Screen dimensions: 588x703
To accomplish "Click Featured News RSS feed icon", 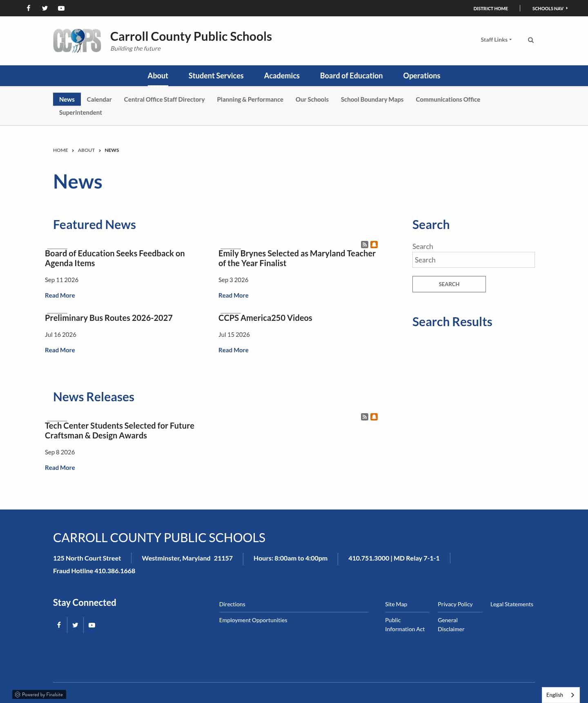I will tap(365, 245).
